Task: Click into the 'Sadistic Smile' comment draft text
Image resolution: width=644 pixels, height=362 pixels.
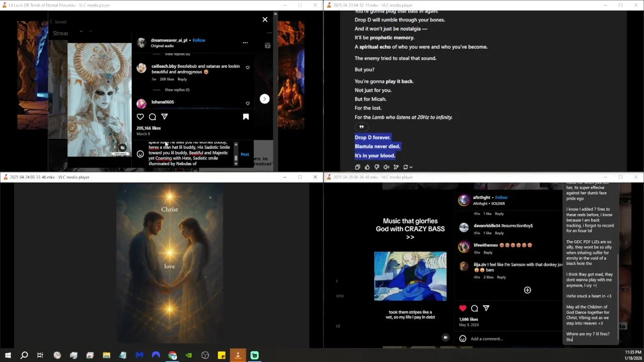Action: click(189, 153)
